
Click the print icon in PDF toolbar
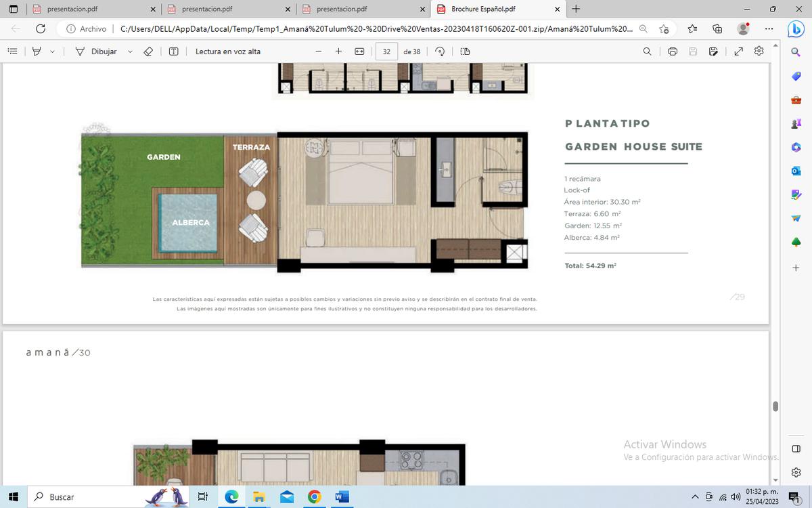[673, 51]
